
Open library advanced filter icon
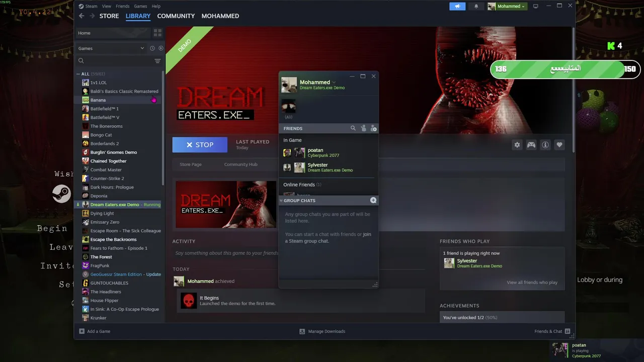[157, 61]
